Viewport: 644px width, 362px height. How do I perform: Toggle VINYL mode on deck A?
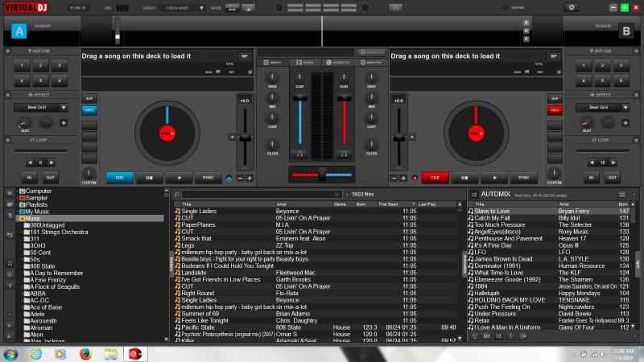[x=89, y=110]
